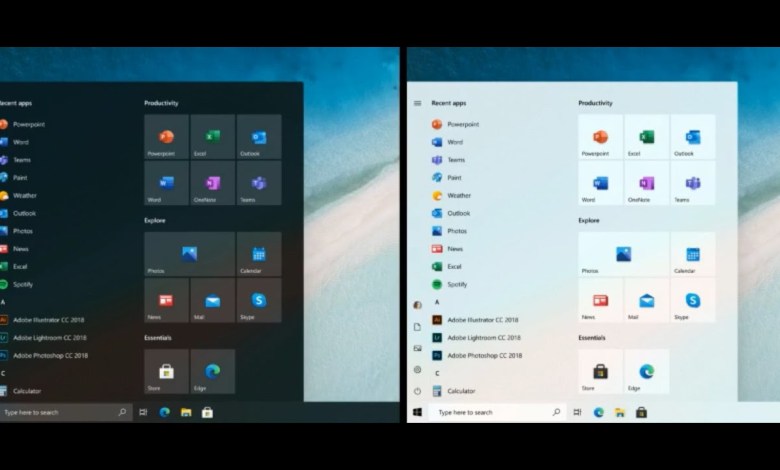Open the Outlook tile in dark Start menu
The image size is (780, 470).
tap(259, 137)
